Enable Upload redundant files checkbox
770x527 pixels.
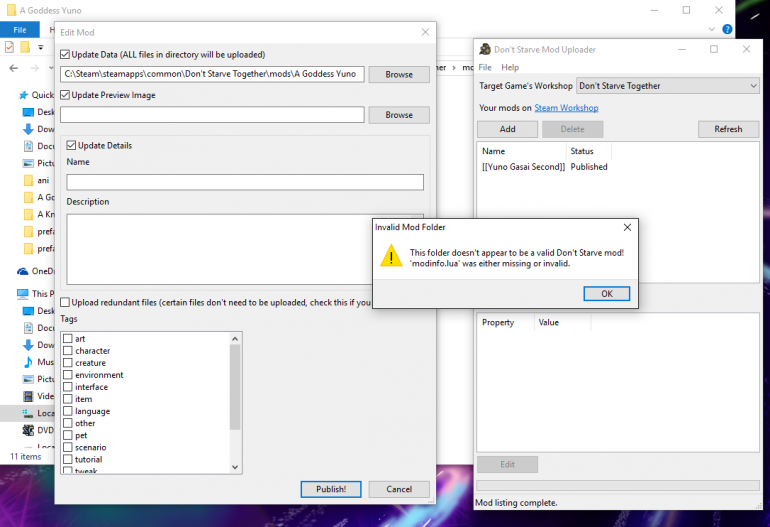coord(65,302)
